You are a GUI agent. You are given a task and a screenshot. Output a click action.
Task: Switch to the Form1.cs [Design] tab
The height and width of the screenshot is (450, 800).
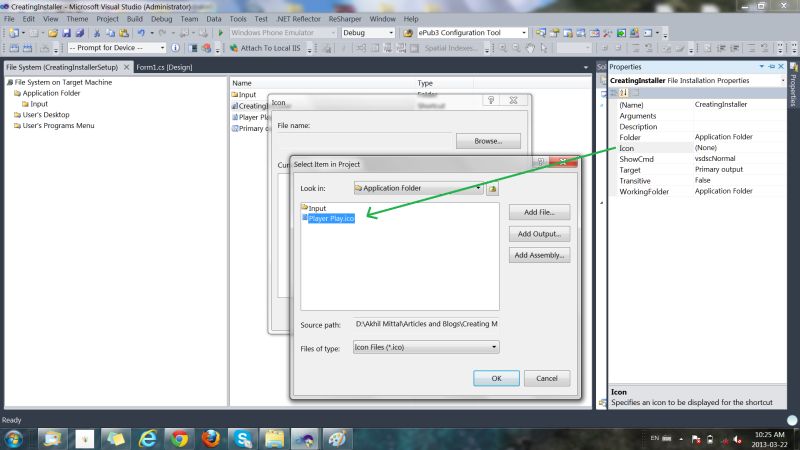pos(164,67)
